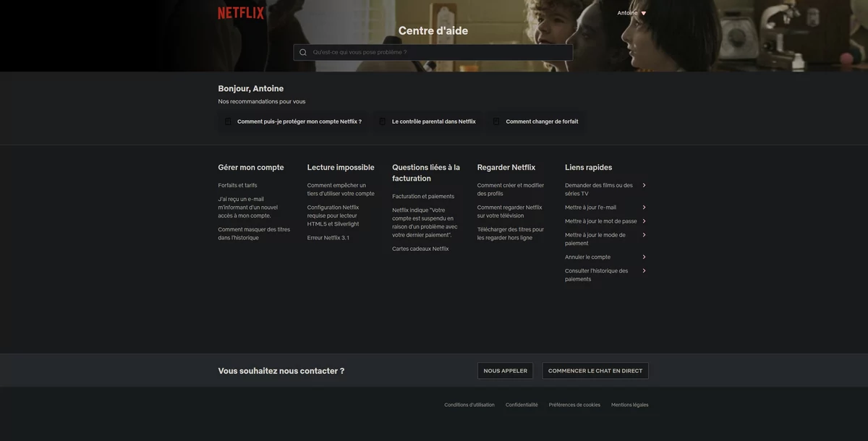Click the 'Lecture impossible' heading
868x441 pixels.
click(341, 168)
